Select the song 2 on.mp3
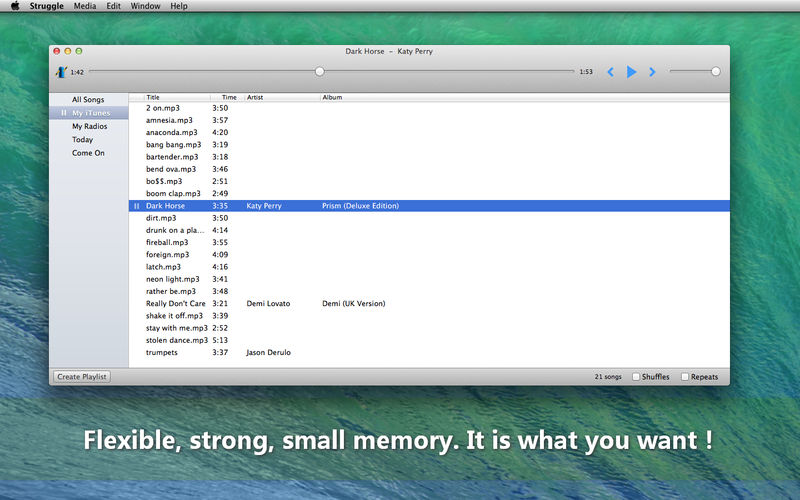This screenshot has height=500, width=800. point(163,108)
